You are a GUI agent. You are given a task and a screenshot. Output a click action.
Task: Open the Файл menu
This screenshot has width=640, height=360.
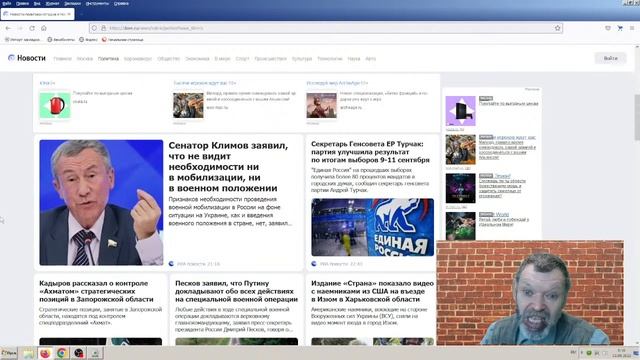[x=7, y=3]
